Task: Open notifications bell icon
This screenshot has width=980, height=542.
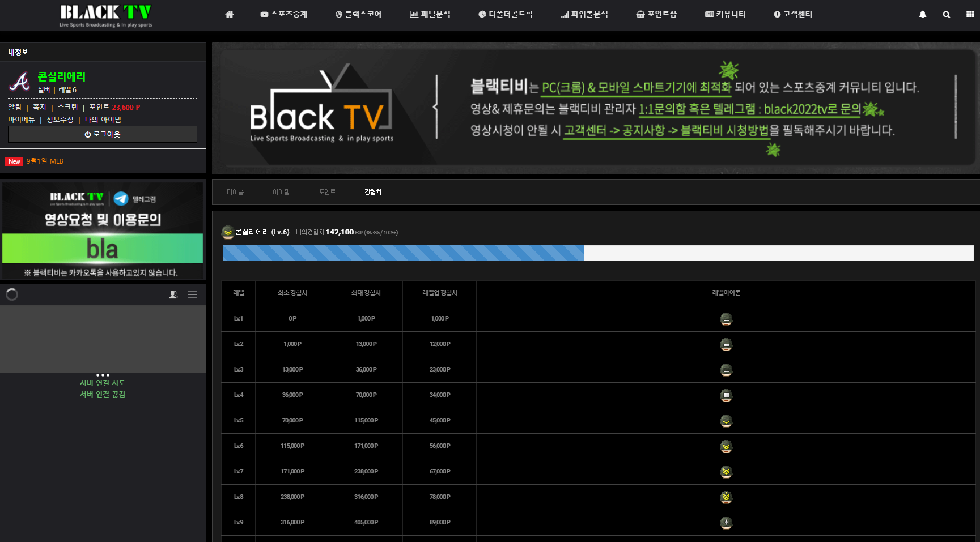Action: (923, 15)
